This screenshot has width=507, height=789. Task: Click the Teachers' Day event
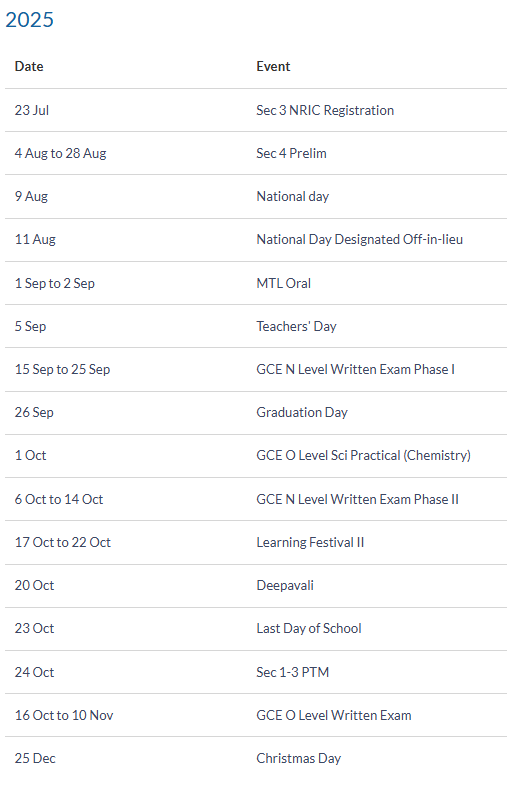296,326
